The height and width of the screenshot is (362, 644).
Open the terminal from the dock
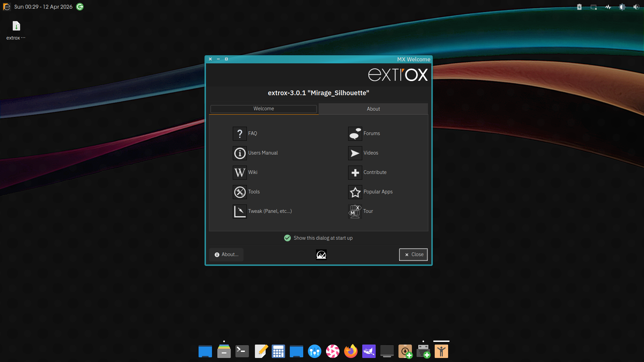pos(242,351)
